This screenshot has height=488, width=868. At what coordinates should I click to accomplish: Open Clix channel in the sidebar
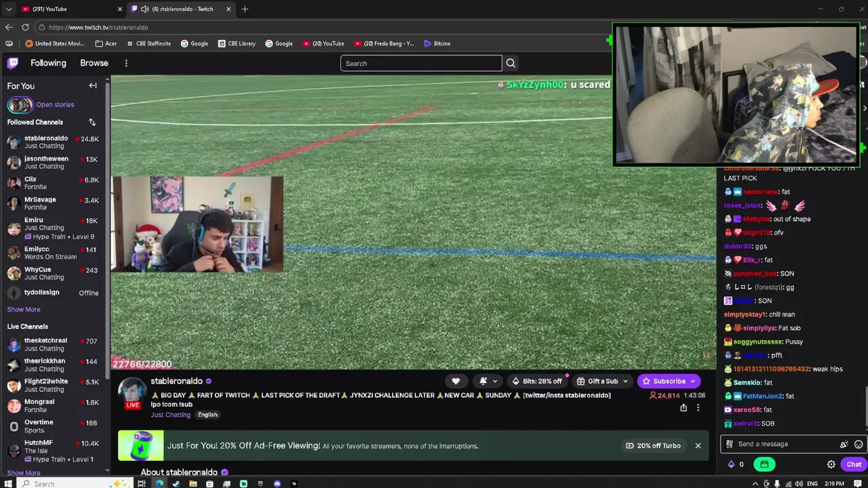(54, 183)
